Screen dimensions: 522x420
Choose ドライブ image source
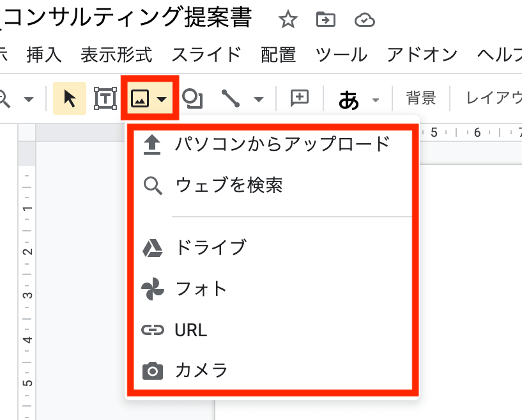pos(273,247)
